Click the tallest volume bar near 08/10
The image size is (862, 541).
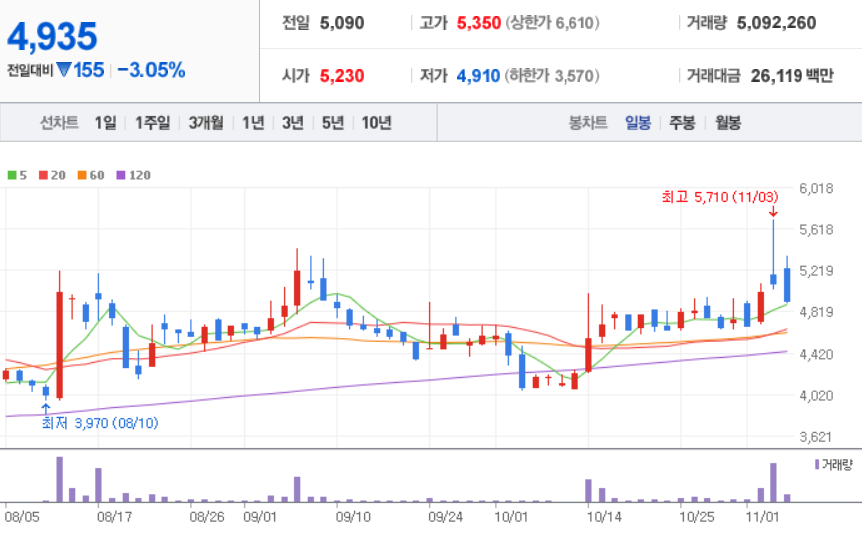pyautogui.click(x=59, y=479)
